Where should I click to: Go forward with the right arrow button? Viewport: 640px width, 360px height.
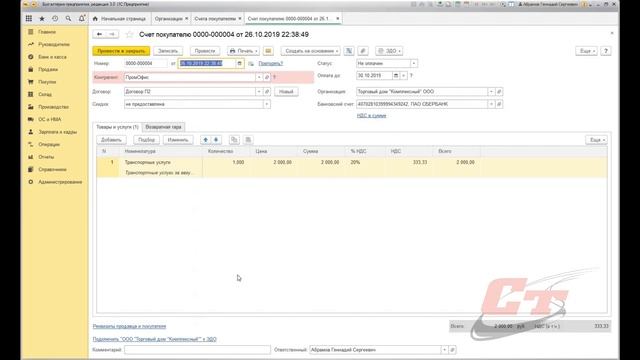tap(112, 34)
